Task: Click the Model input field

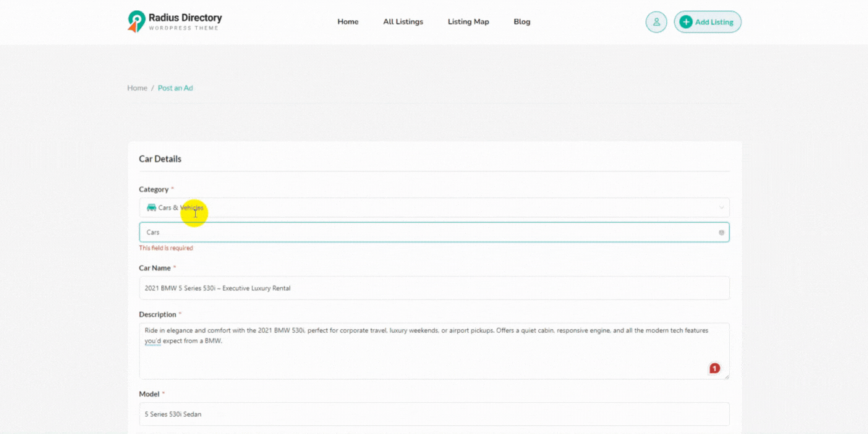Action: click(434, 414)
